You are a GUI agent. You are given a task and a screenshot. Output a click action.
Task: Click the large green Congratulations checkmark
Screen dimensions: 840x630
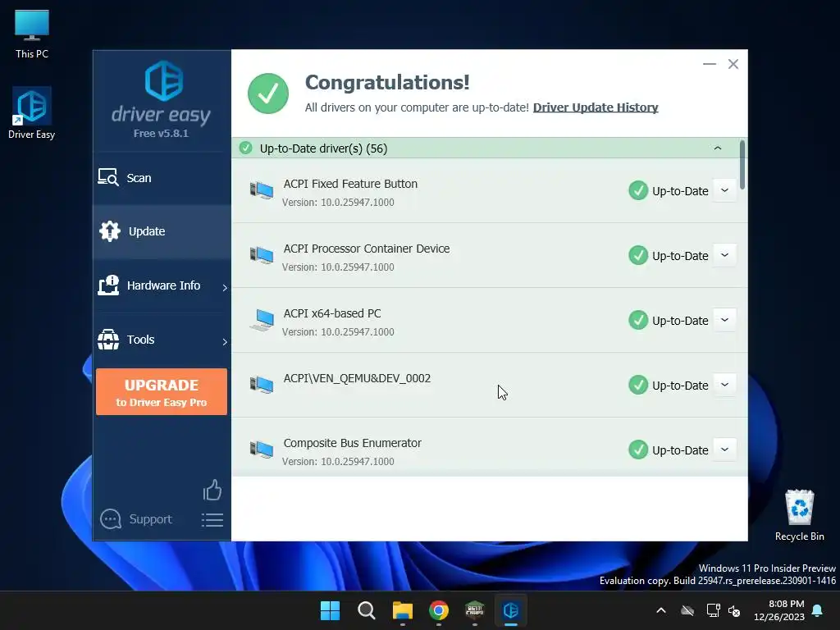[268, 94]
